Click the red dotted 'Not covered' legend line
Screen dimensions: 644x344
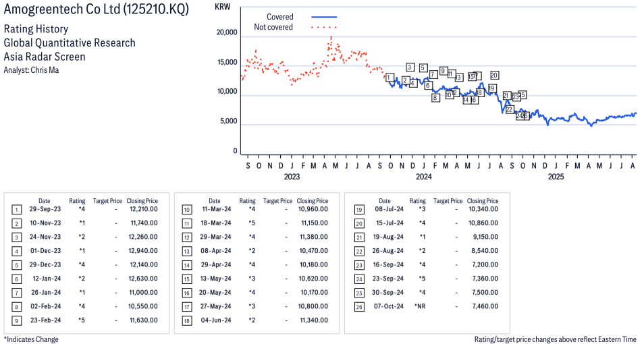pyautogui.click(x=324, y=27)
